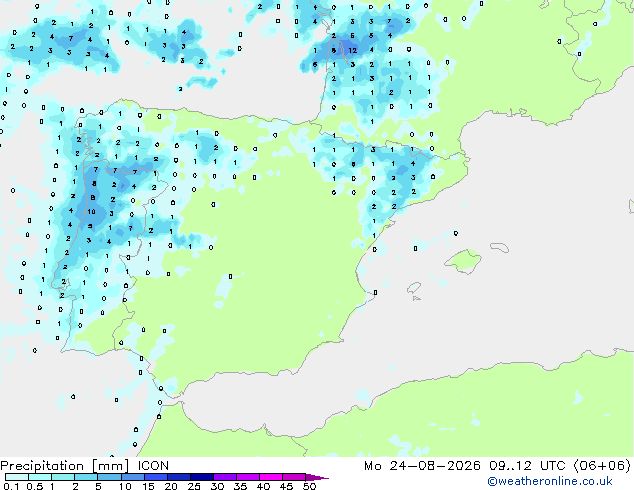
Task: Open the weatheronline.co.uk copyright link
Action: pyautogui.click(x=550, y=481)
